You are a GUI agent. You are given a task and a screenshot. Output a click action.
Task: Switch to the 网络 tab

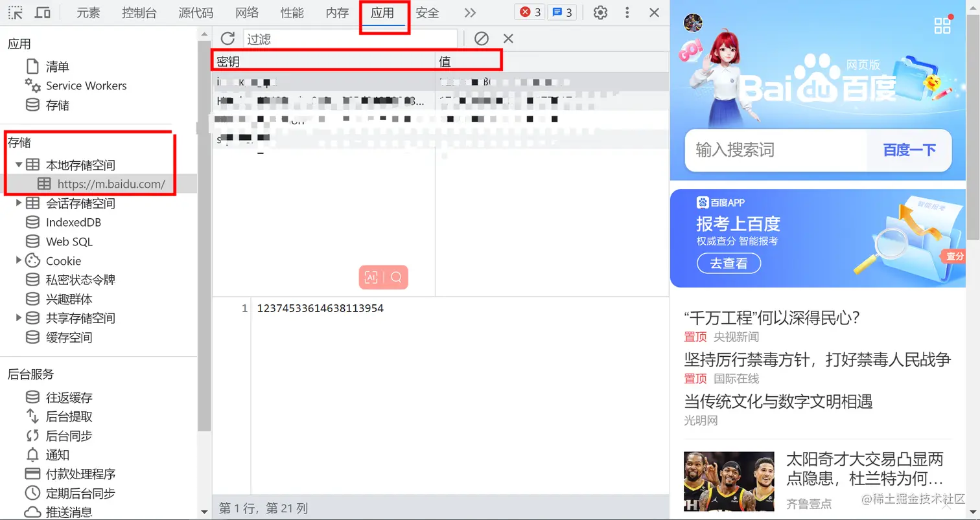click(247, 12)
